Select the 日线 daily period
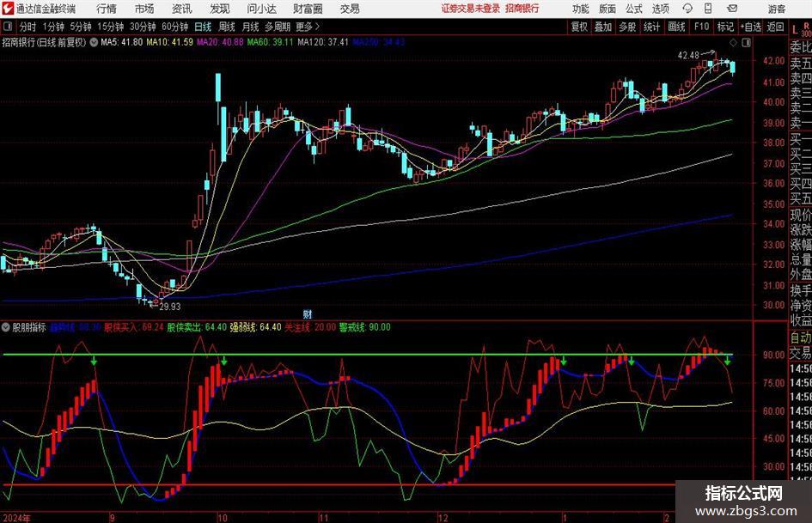The image size is (812, 523). 203,27
